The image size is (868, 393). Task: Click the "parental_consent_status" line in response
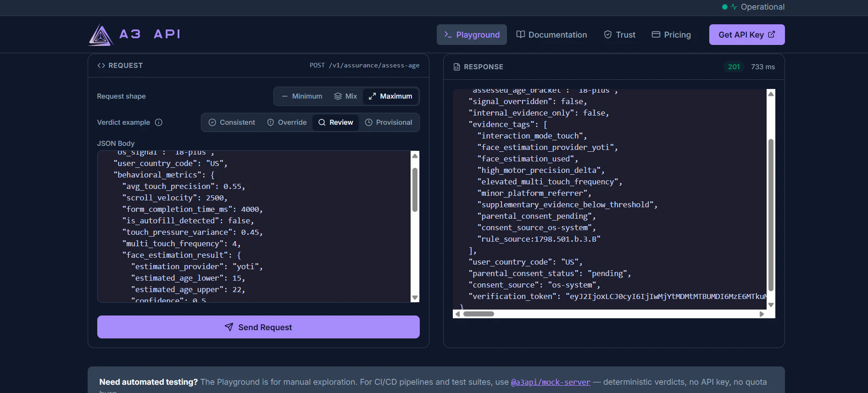(550, 273)
